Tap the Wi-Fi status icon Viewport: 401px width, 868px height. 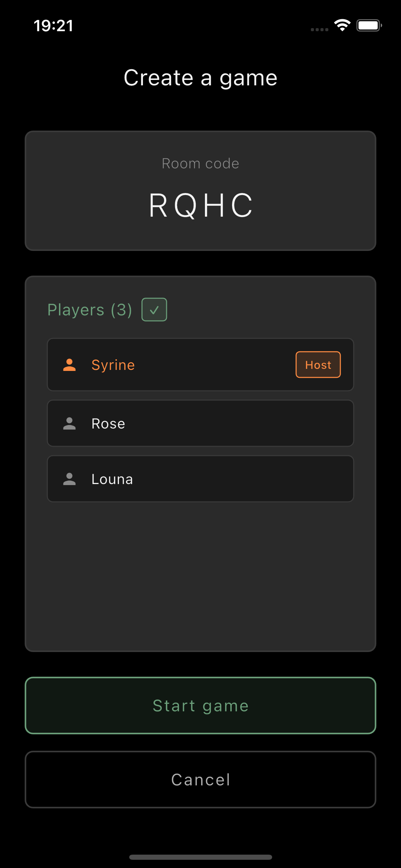tap(342, 25)
